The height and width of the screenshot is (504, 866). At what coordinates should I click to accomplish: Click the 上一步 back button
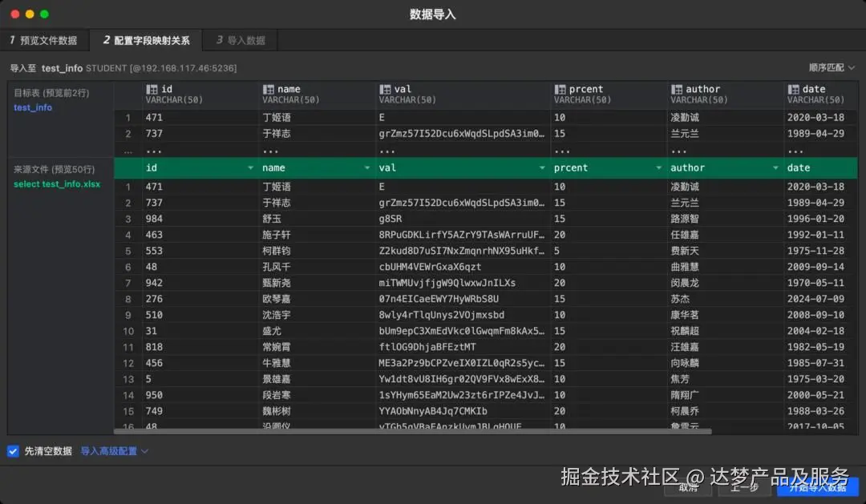[744, 487]
